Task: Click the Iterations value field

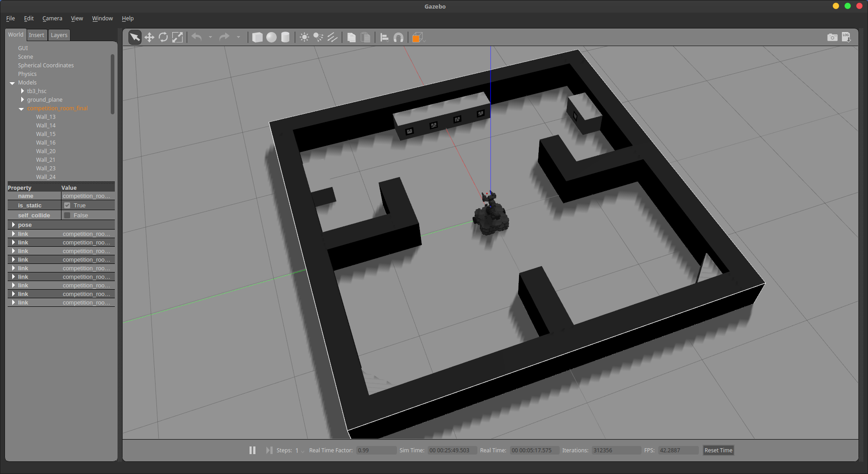Action: 616,451
